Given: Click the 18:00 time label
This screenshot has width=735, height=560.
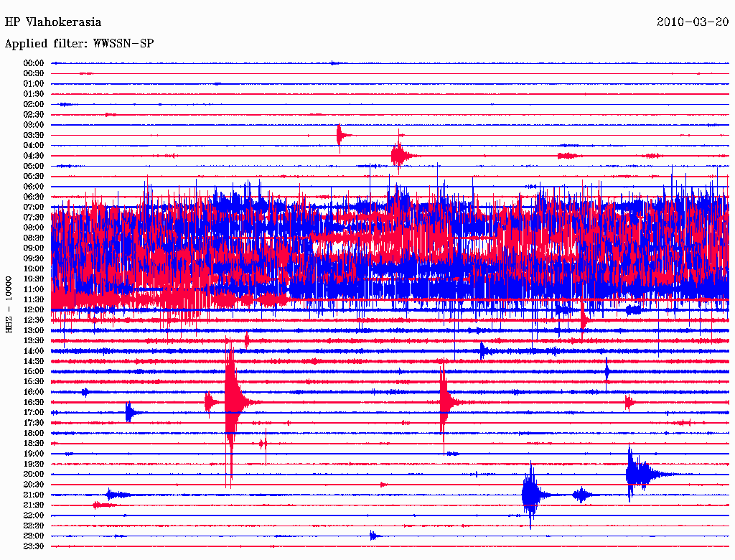Looking at the screenshot, I should [34, 434].
